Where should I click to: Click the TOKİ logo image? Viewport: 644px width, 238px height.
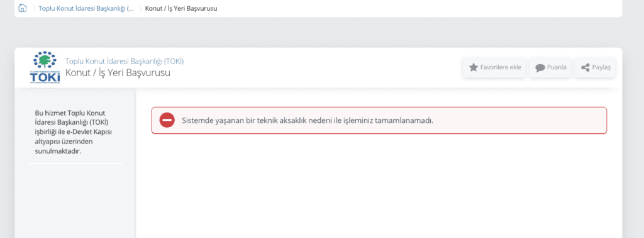(45, 68)
